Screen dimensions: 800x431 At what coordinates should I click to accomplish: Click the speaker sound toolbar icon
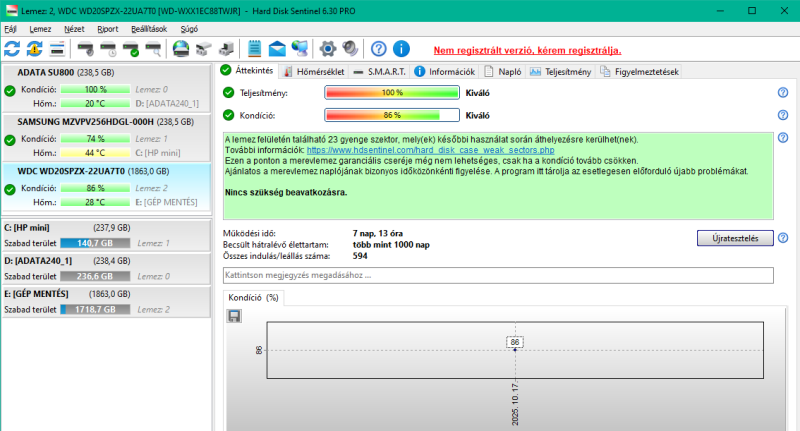[350, 49]
